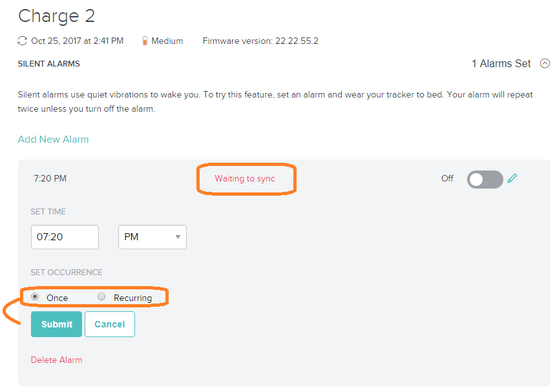Click the pencil edit alarm icon
The height and width of the screenshot is (392, 555).
coord(512,178)
